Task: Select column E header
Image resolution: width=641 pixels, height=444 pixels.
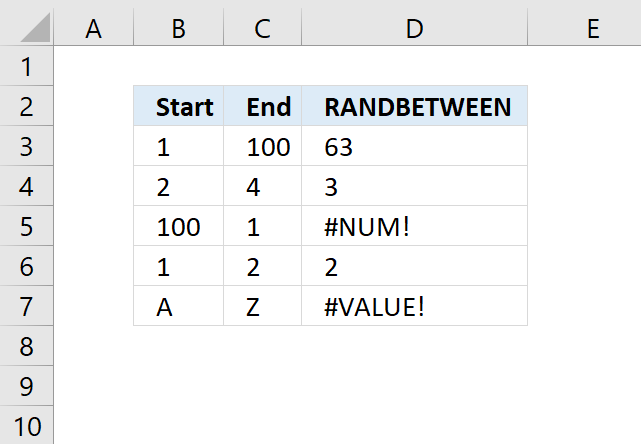Action: pyautogui.click(x=585, y=28)
